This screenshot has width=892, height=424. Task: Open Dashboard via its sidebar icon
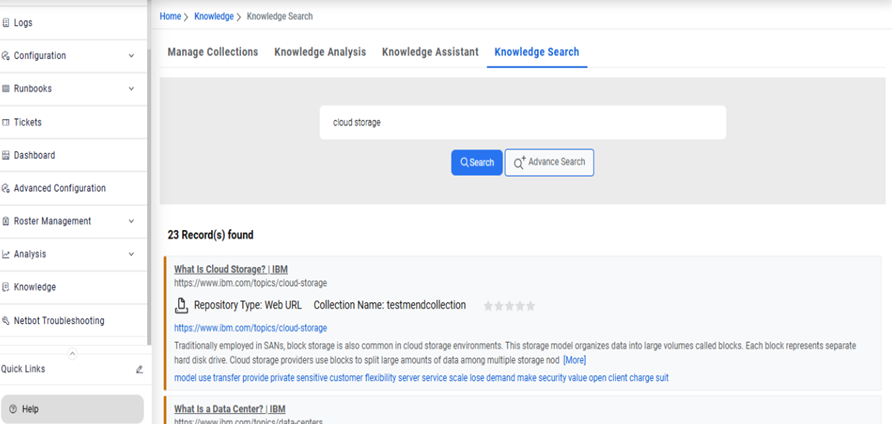[x=6, y=155]
